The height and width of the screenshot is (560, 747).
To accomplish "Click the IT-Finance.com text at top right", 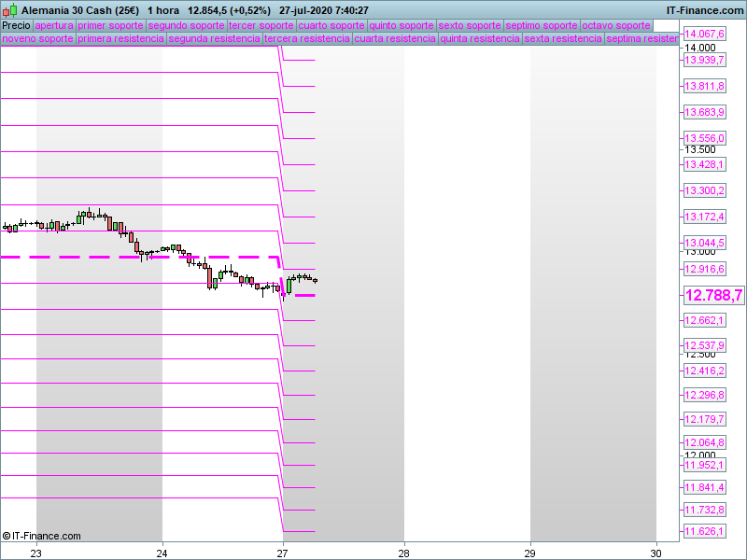I will (x=704, y=9).
